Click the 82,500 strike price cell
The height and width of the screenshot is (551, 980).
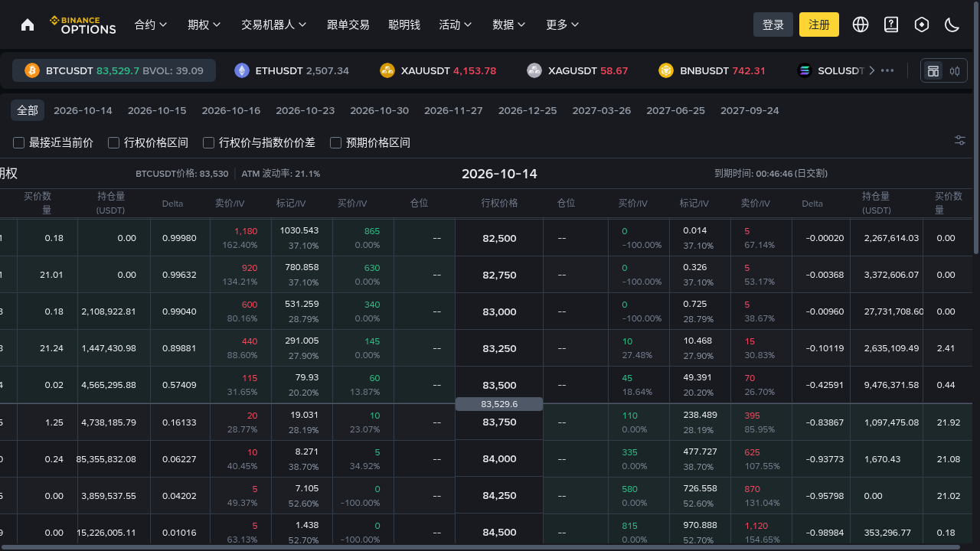click(499, 238)
